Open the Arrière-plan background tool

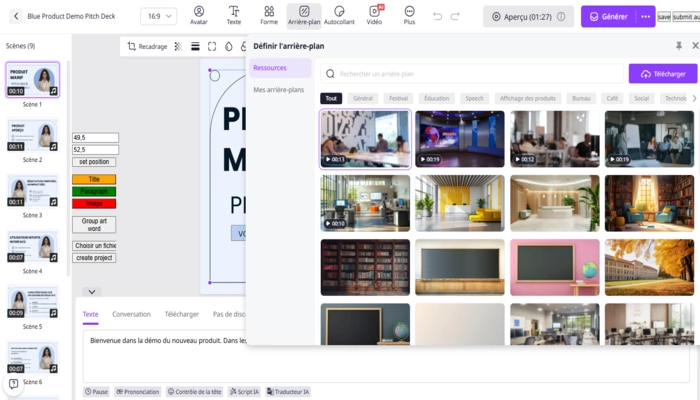pos(304,16)
